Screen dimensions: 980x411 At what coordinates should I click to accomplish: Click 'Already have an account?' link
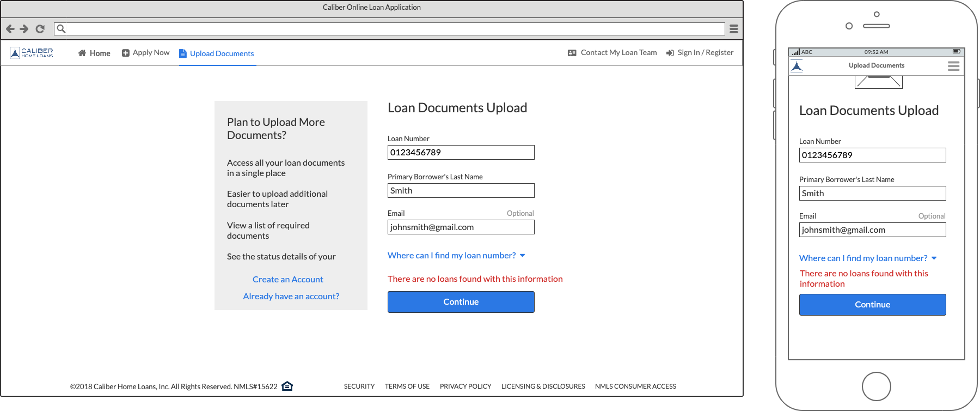tap(291, 296)
